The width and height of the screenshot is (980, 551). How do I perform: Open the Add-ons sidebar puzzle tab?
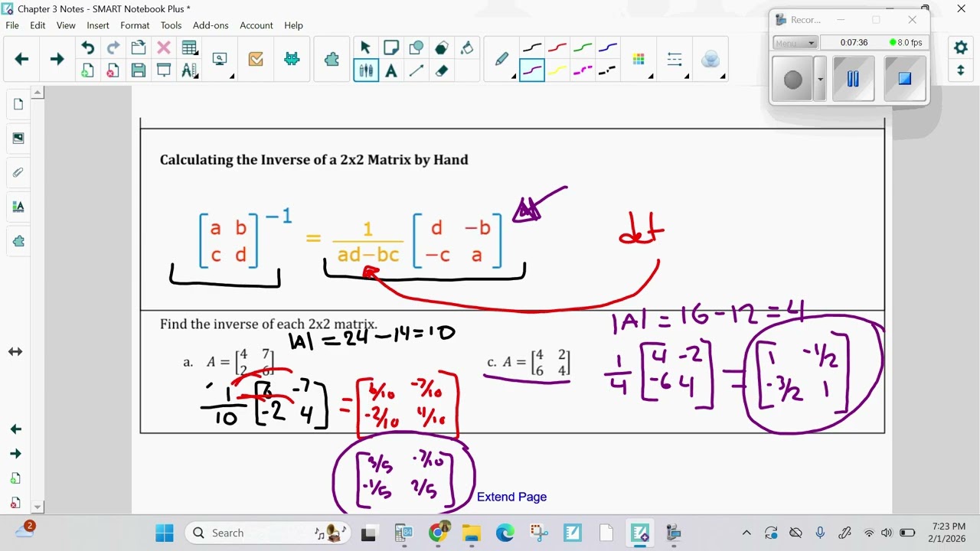click(x=18, y=241)
